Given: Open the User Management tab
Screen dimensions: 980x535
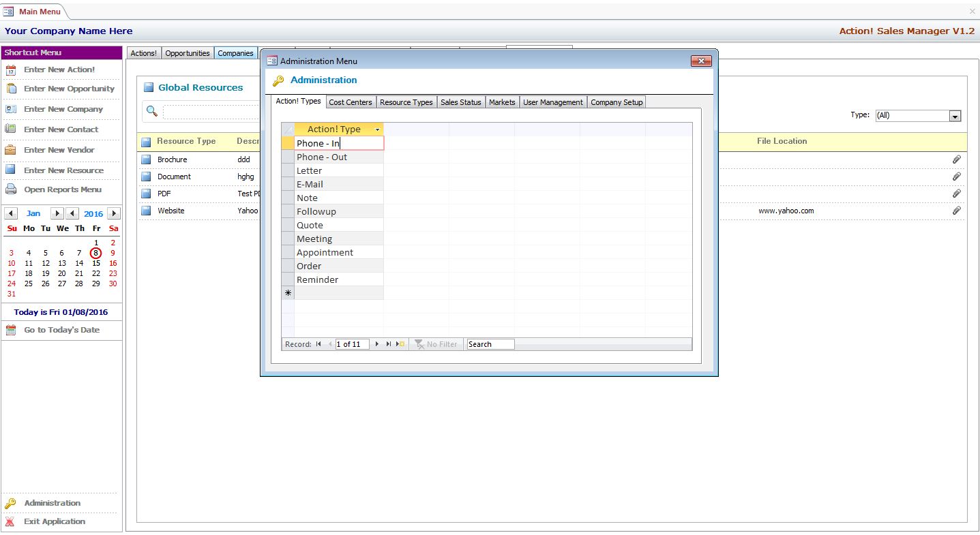Looking at the screenshot, I should (x=552, y=102).
